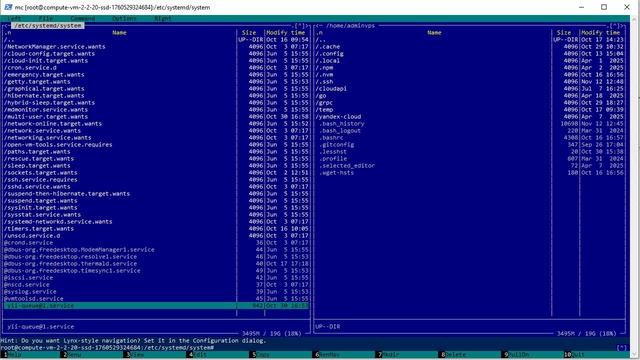Click F6 RenMov function key button
Screen dimensions: 640x360
tap(330, 355)
